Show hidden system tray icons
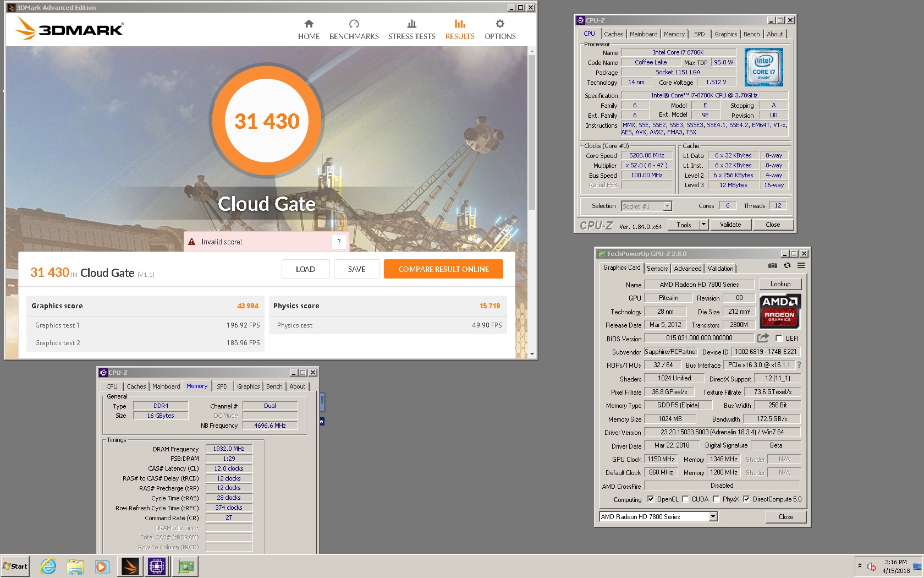 [x=860, y=566]
